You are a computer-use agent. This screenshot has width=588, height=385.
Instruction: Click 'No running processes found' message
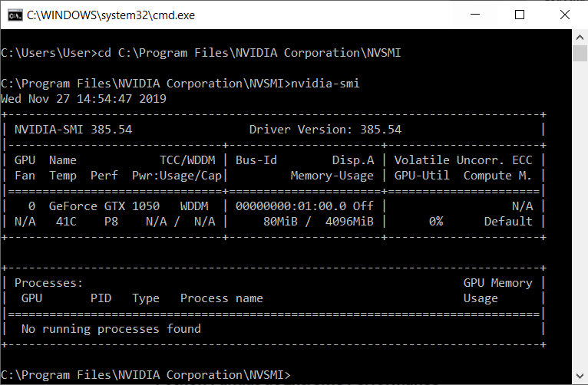coord(111,329)
